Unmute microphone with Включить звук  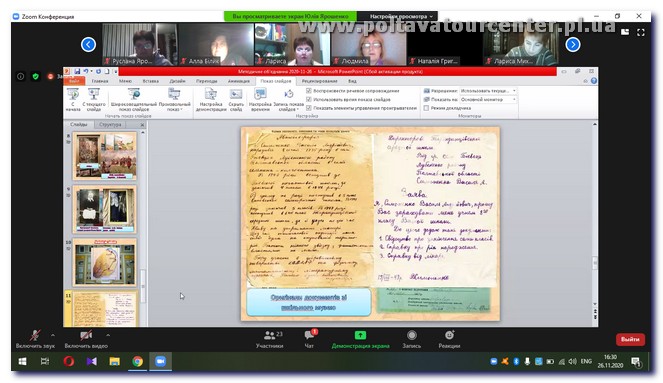pos(35,339)
